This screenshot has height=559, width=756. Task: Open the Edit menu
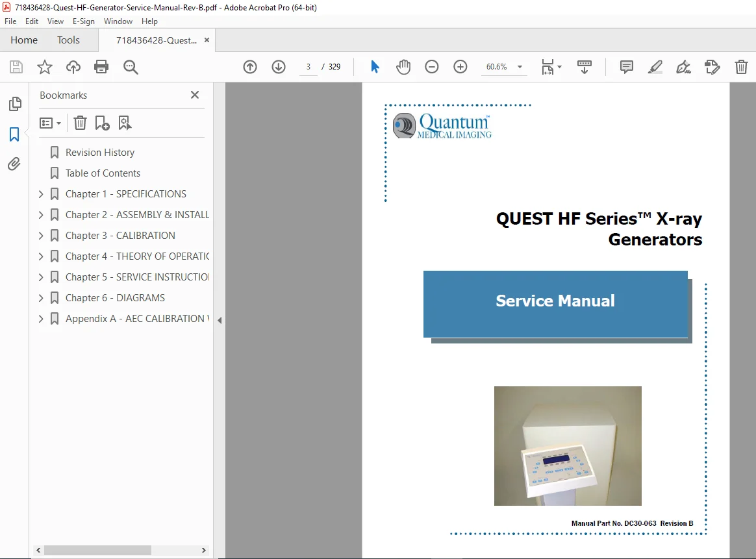[x=32, y=21]
